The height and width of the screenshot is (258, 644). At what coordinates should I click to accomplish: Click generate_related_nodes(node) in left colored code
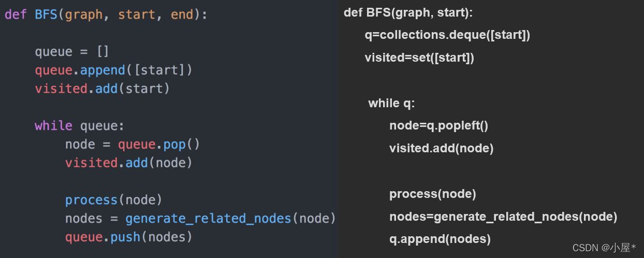230,219
